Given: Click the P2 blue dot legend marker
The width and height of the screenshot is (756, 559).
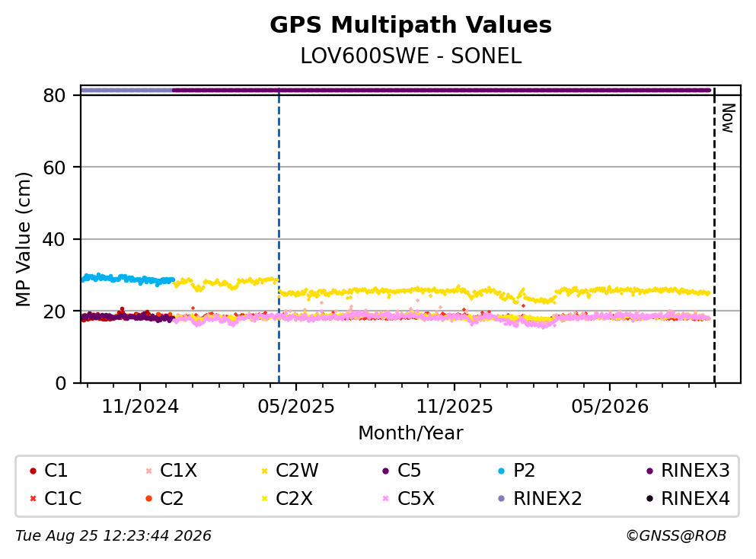Looking at the screenshot, I should [502, 471].
